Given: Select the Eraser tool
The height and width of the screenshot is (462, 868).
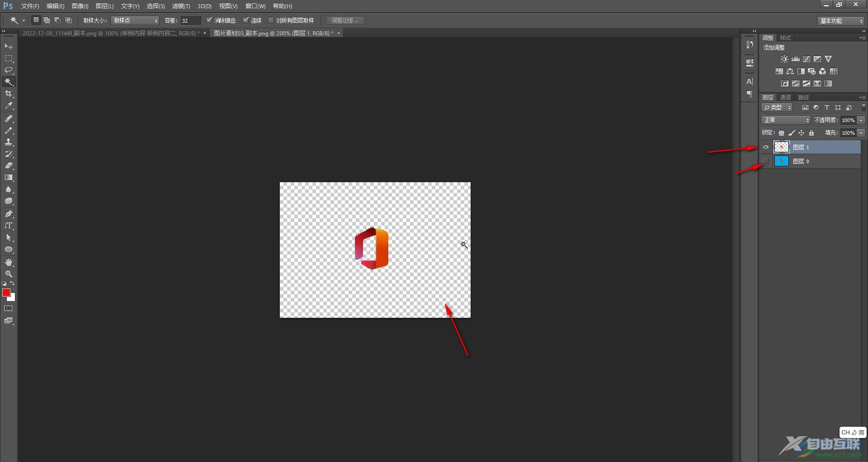Looking at the screenshot, I should pos(9,165).
